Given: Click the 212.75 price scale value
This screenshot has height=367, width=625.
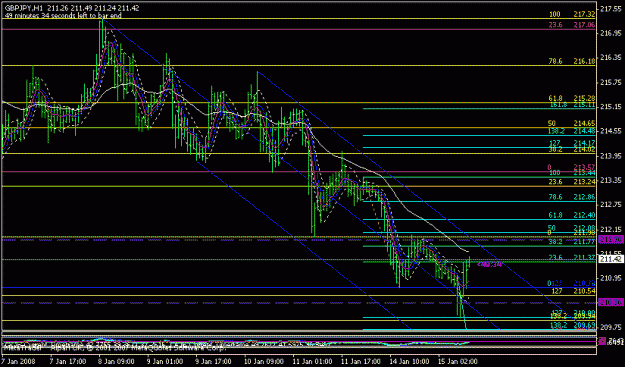Looking at the screenshot, I should 610,205.
